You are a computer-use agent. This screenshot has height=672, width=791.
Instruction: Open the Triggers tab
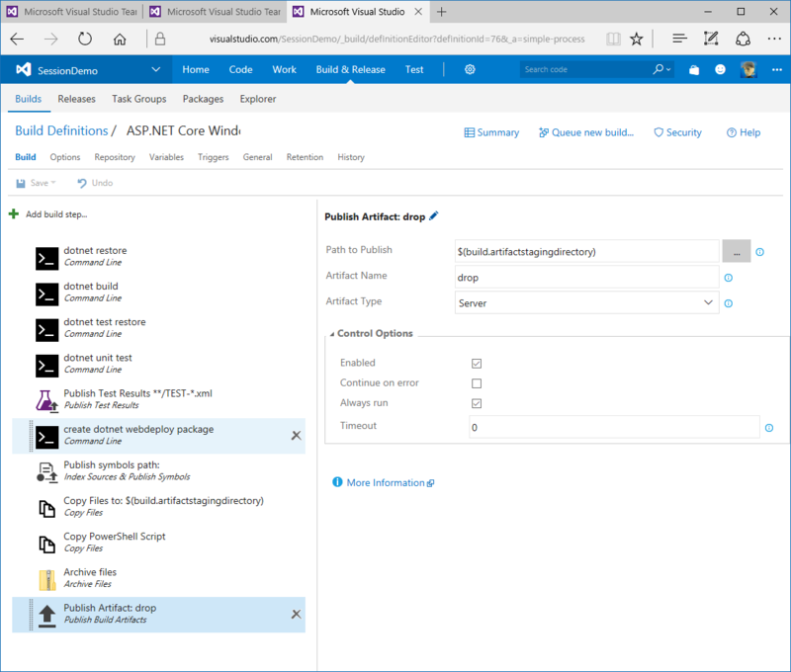pos(213,157)
